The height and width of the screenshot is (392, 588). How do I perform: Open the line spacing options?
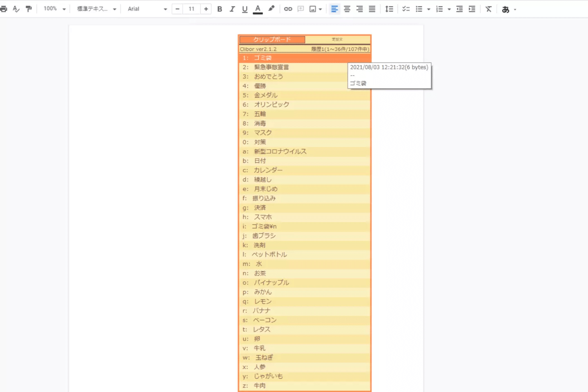click(389, 9)
